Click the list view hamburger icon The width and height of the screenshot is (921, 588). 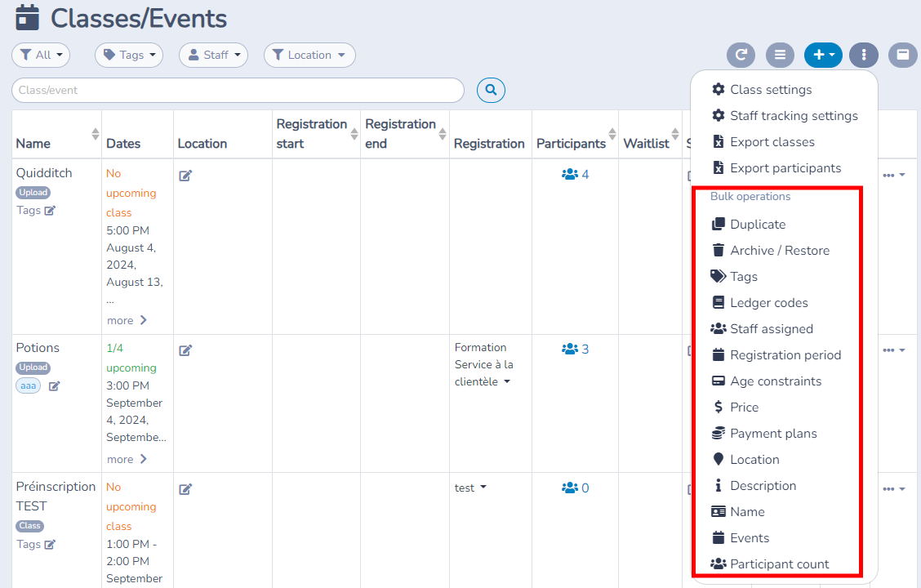click(x=780, y=56)
